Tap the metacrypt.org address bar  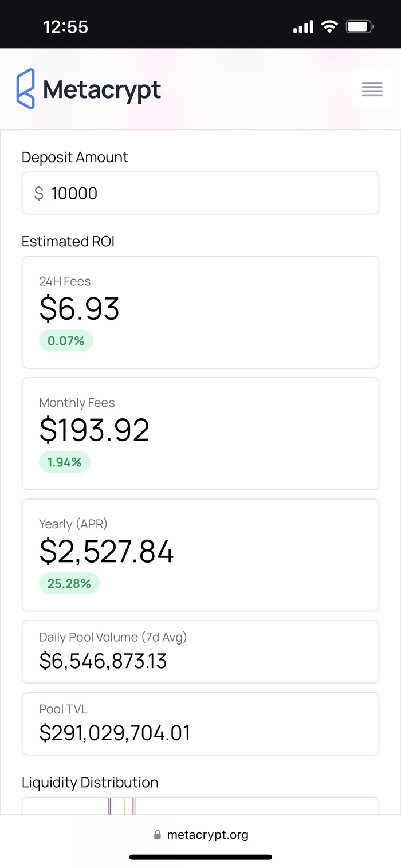tap(207, 835)
